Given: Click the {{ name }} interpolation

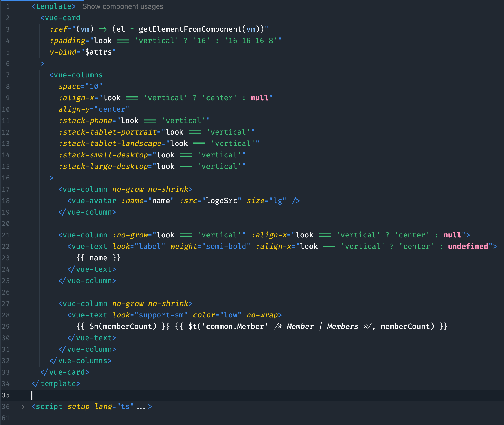Looking at the screenshot, I should click(x=98, y=258).
